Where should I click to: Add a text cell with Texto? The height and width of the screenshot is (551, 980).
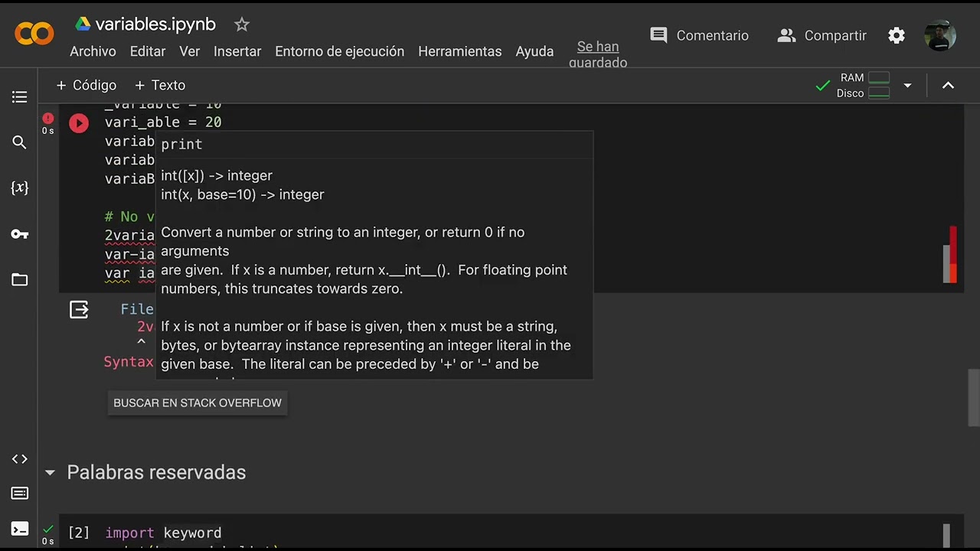point(160,85)
